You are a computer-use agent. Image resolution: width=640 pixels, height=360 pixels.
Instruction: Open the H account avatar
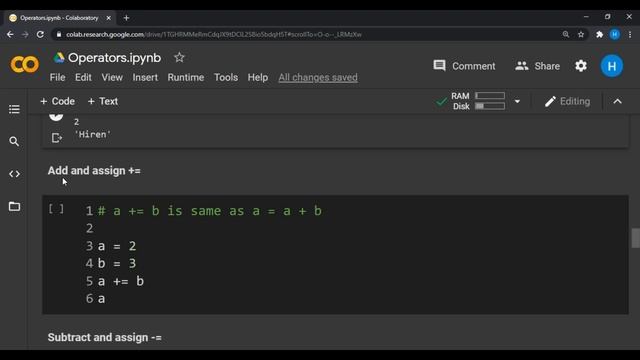click(611, 66)
